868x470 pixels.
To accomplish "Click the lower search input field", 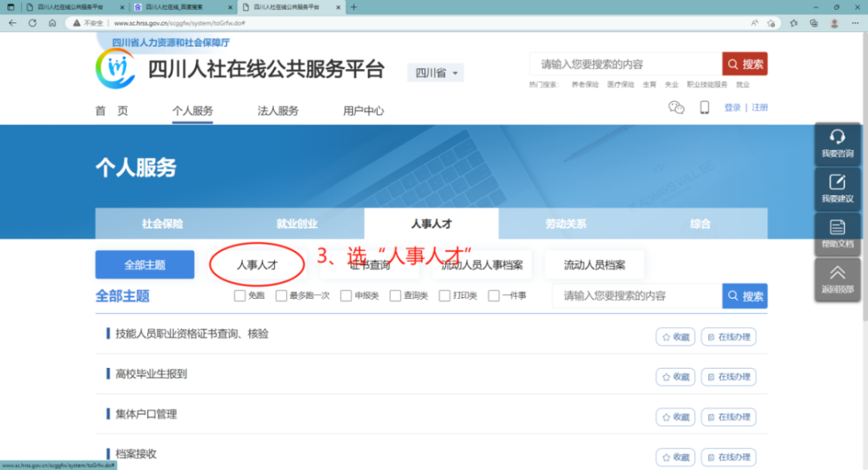I will click(x=635, y=296).
